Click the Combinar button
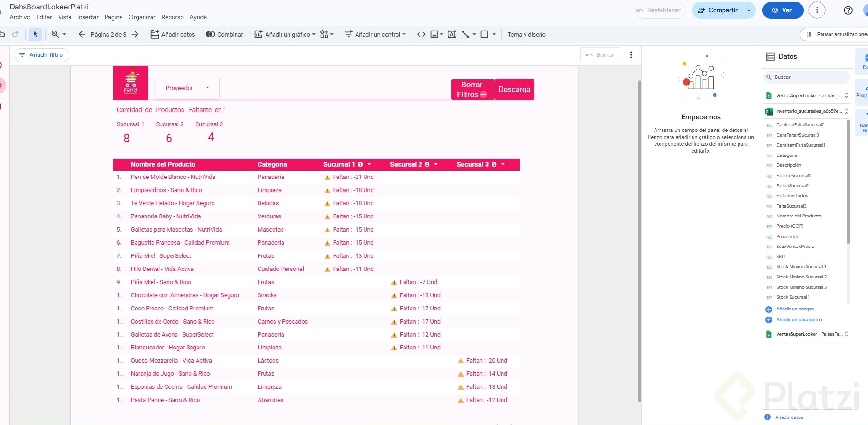 [225, 34]
